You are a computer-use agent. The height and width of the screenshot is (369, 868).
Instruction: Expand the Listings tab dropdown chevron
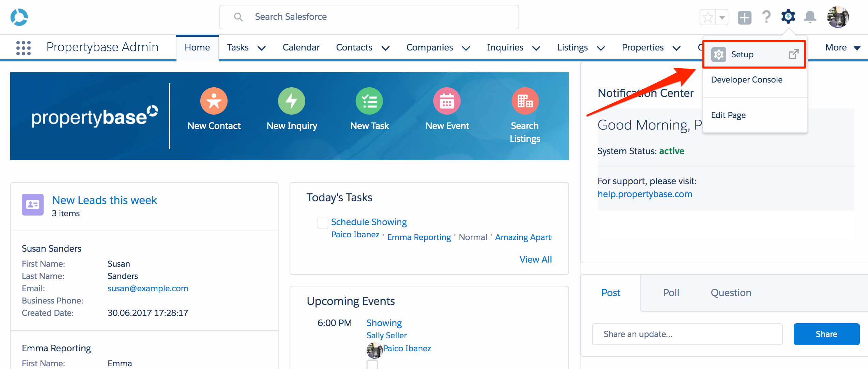(x=601, y=48)
